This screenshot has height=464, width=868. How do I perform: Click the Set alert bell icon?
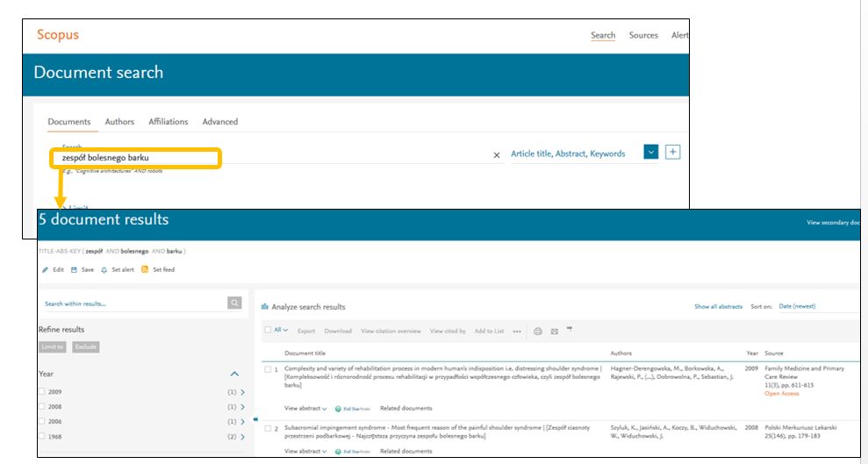[x=104, y=270]
